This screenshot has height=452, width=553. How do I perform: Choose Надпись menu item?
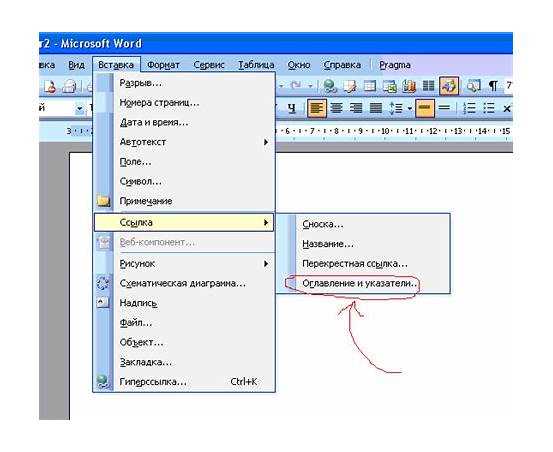[x=184, y=303]
